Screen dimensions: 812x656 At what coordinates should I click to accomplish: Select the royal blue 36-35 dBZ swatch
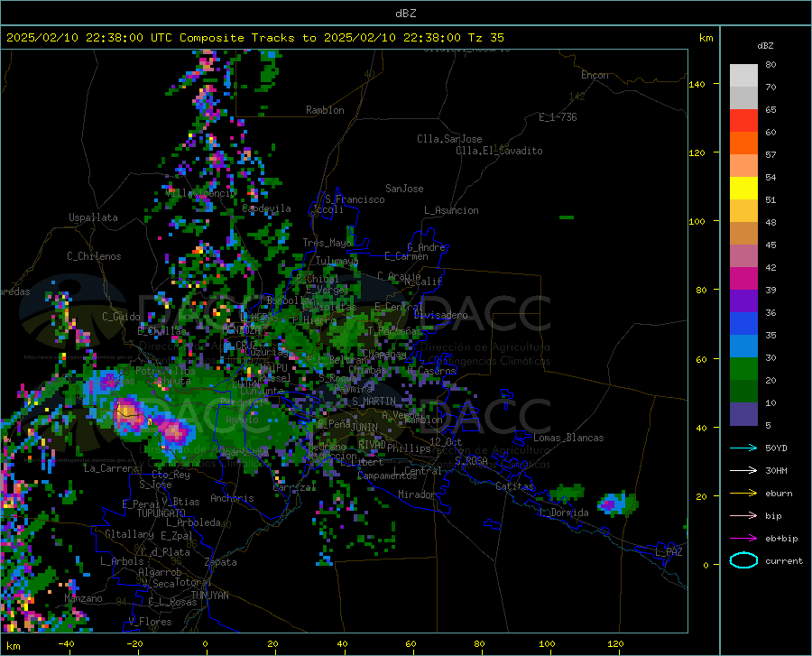pyautogui.click(x=743, y=324)
